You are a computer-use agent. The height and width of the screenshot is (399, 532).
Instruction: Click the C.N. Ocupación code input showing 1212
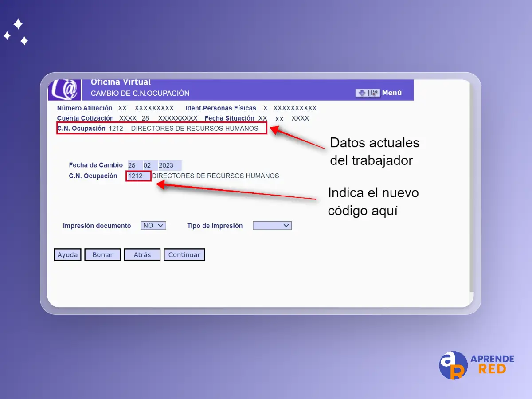click(138, 176)
